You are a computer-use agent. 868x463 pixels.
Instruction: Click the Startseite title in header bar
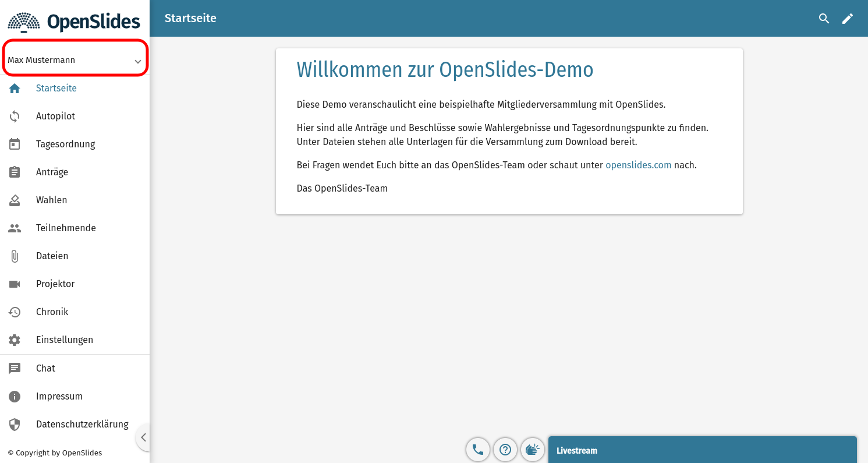click(x=190, y=19)
